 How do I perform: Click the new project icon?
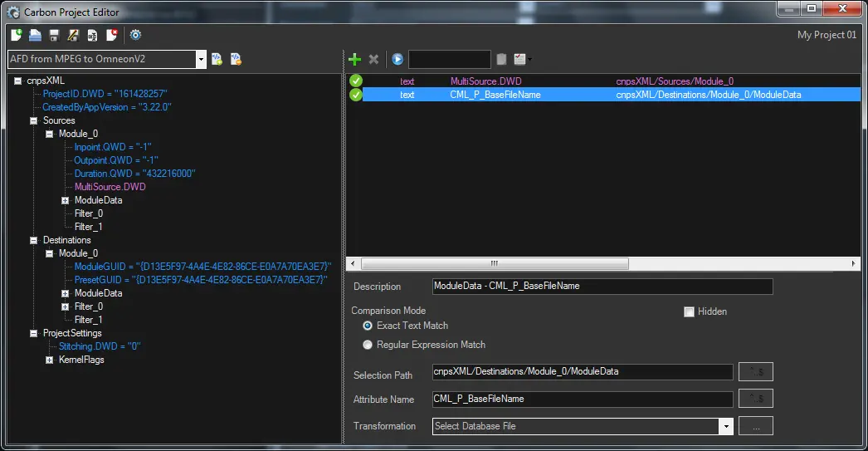click(17, 35)
